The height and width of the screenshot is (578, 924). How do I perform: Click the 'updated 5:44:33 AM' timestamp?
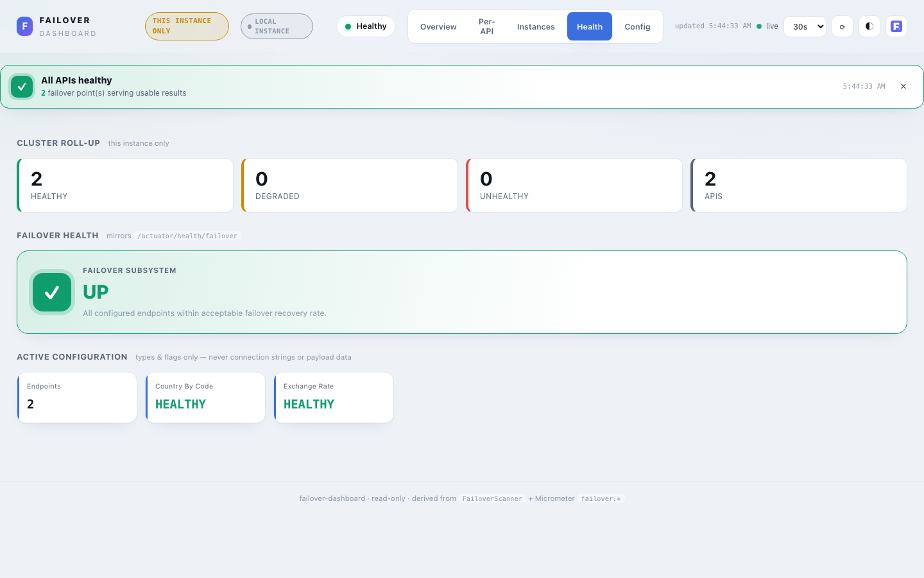(713, 26)
